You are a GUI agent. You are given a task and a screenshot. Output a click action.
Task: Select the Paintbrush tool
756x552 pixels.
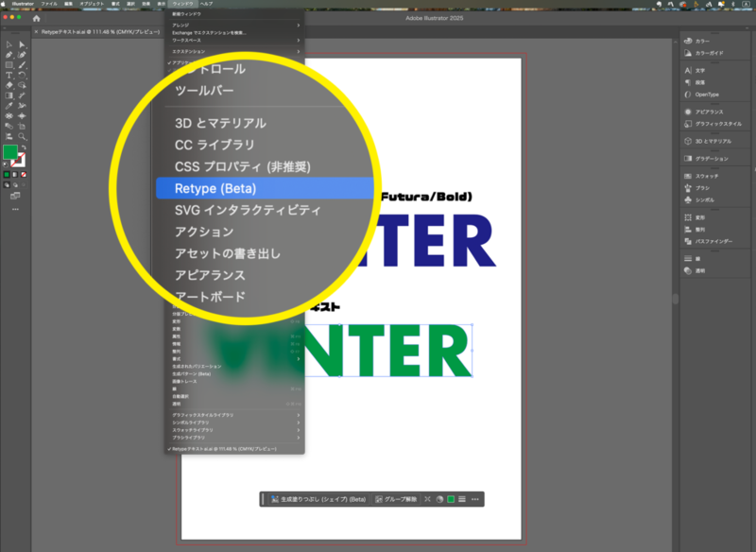point(22,64)
